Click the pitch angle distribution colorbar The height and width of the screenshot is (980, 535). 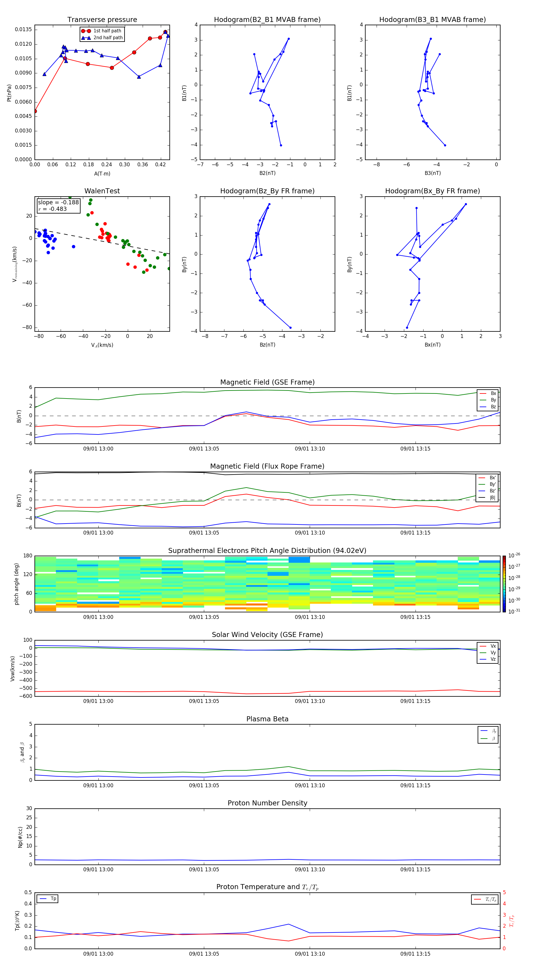point(504,584)
